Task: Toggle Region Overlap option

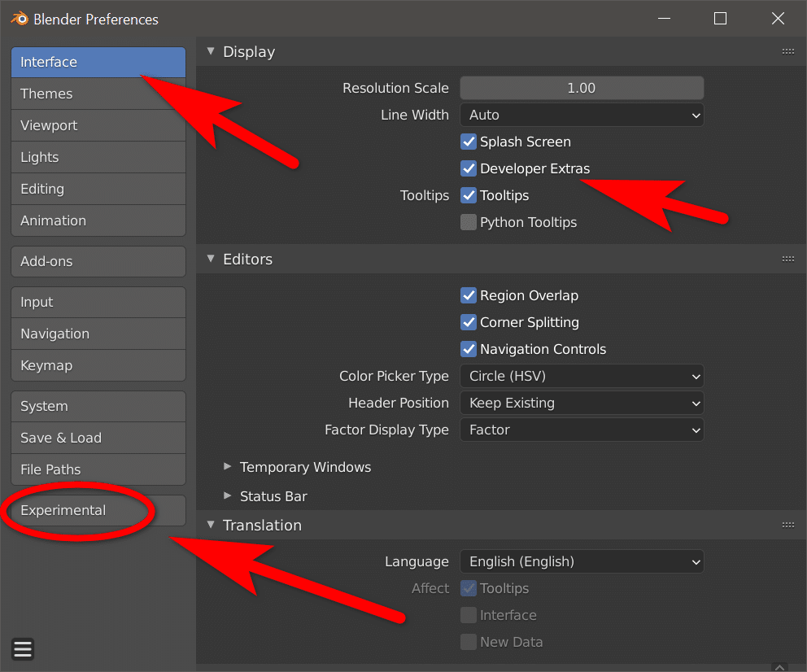Action: click(x=469, y=295)
